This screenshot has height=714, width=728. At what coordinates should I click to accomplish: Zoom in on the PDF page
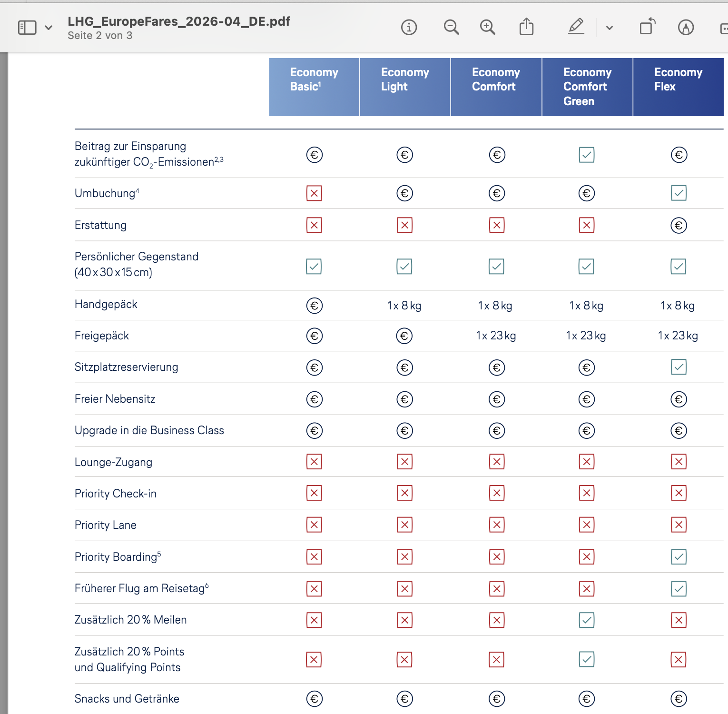(487, 28)
